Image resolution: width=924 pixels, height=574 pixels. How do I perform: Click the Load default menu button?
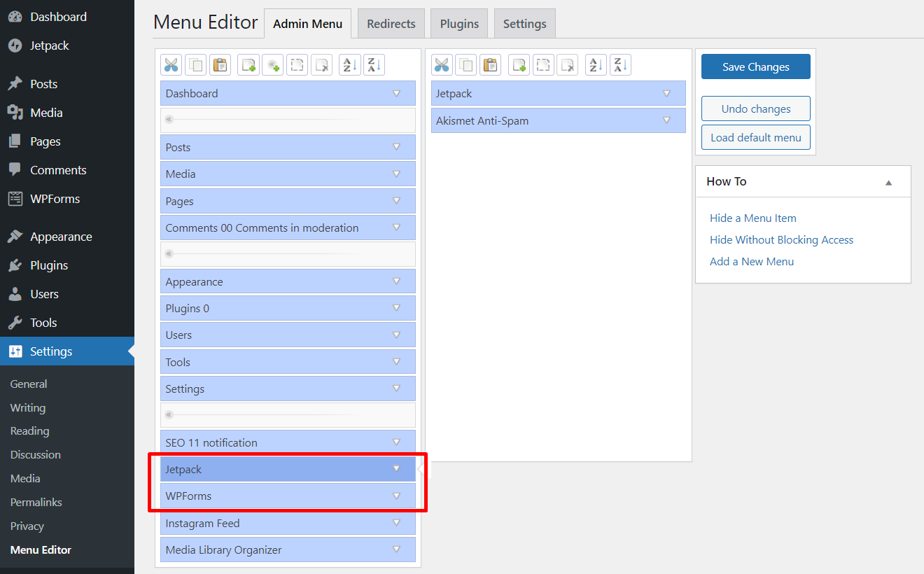tap(756, 137)
